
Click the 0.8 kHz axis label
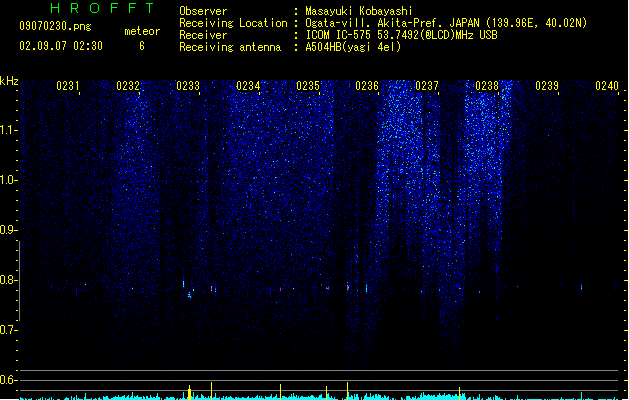pyautogui.click(x=7, y=280)
